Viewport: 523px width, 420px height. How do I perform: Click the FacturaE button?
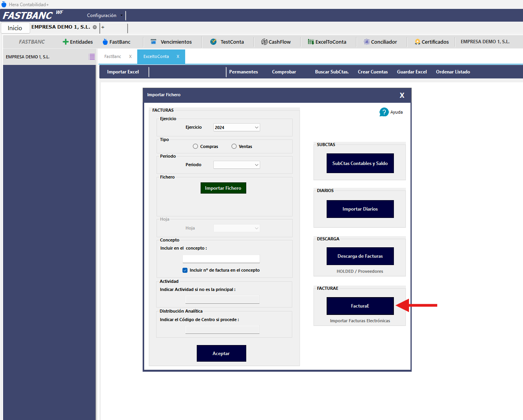[360, 306]
